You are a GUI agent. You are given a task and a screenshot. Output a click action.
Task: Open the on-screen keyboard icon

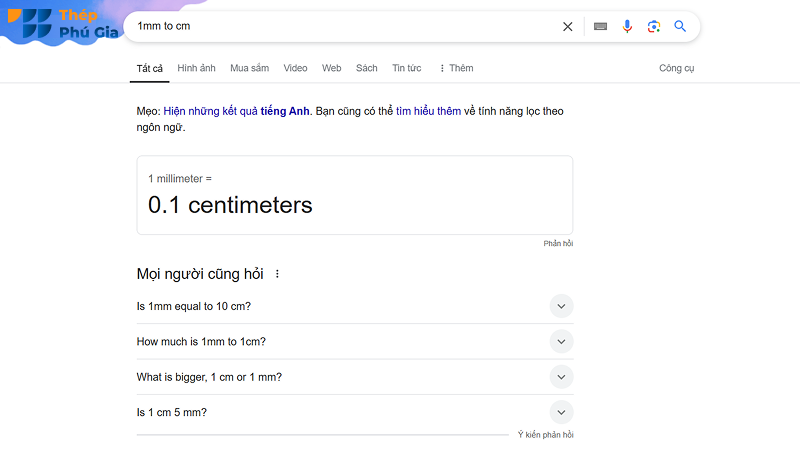(x=600, y=27)
